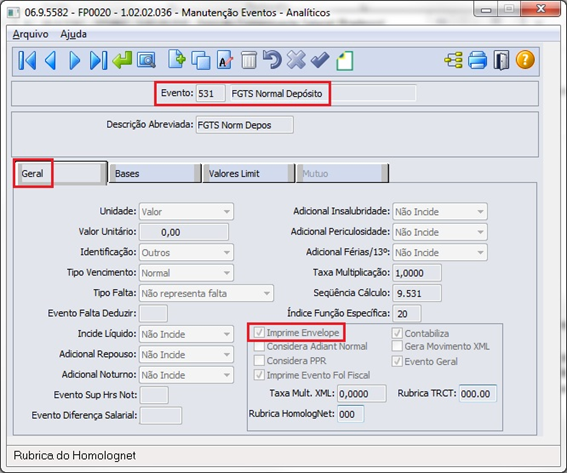Click the add new record icon
This screenshot has width=567, height=473.
coord(176,60)
